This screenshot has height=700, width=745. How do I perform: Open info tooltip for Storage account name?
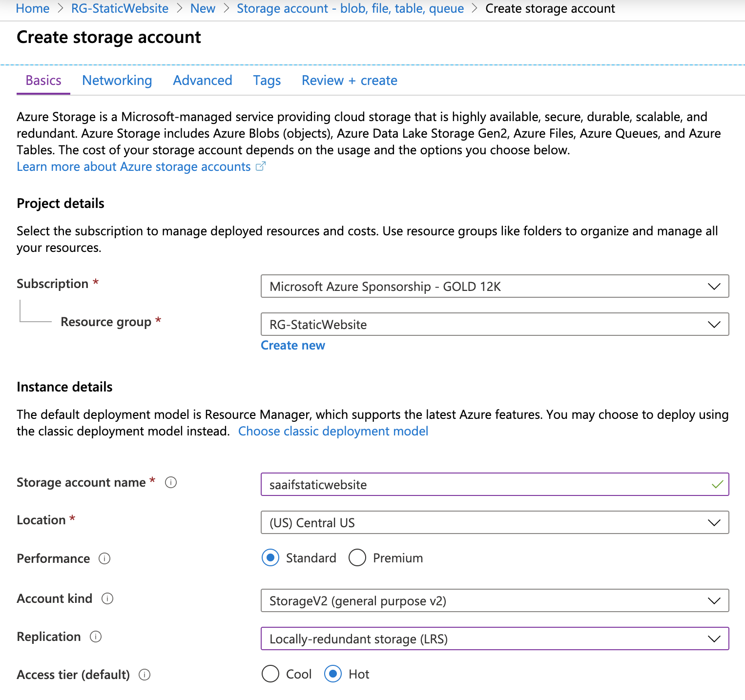pos(171,482)
